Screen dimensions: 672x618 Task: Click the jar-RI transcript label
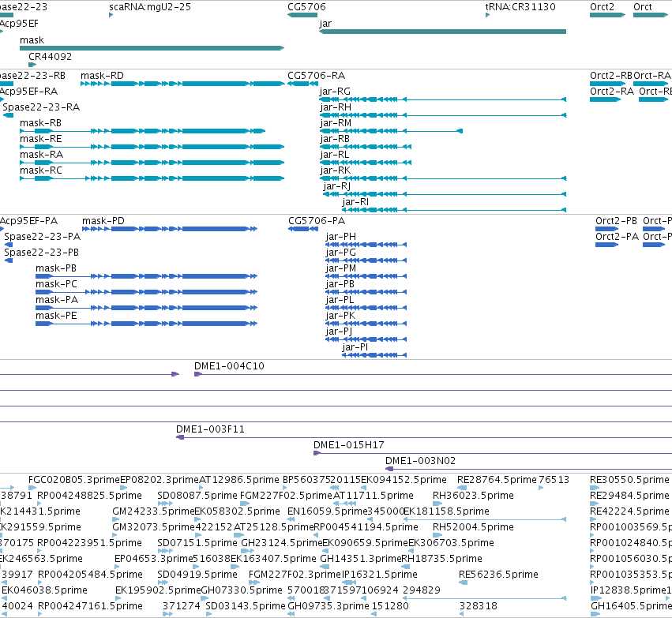pyautogui.click(x=355, y=202)
